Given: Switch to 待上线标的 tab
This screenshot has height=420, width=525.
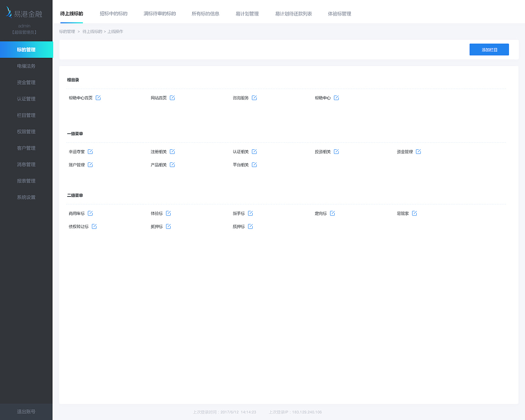Looking at the screenshot, I should (71, 14).
